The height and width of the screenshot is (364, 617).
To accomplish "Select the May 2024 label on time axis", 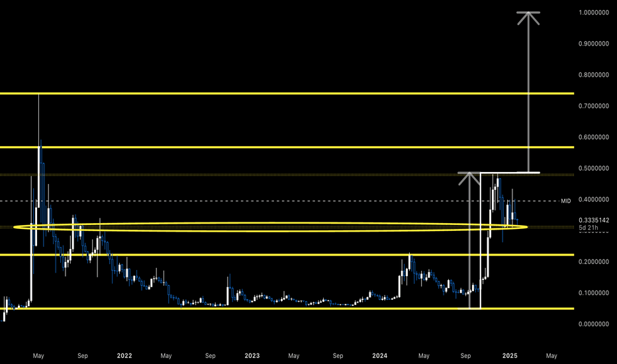I will pos(424,356).
